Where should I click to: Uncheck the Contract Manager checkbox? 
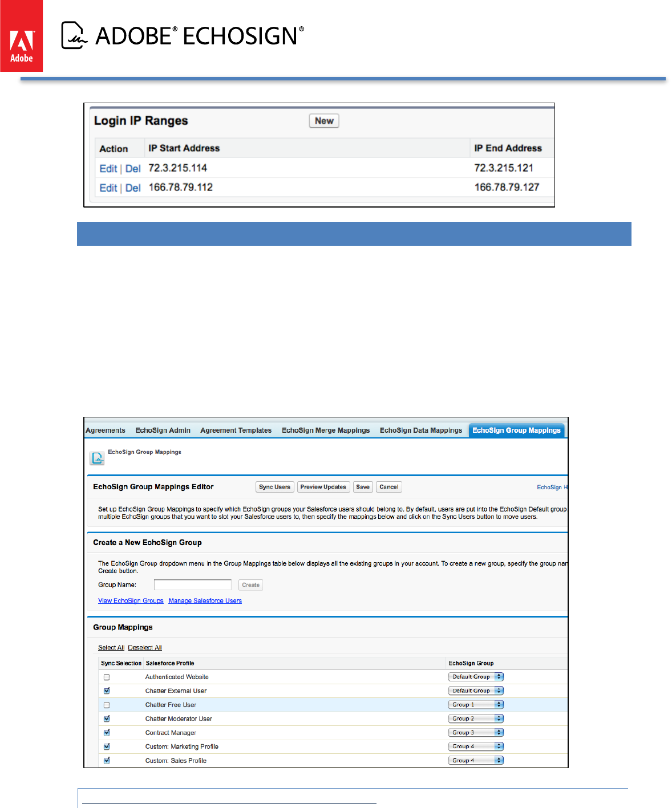(x=107, y=733)
